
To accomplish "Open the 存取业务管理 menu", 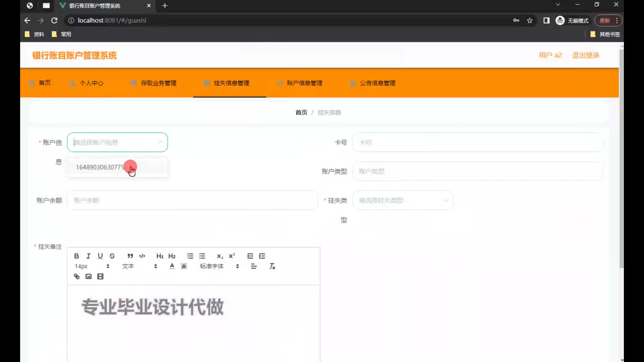I will tap(158, 83).
